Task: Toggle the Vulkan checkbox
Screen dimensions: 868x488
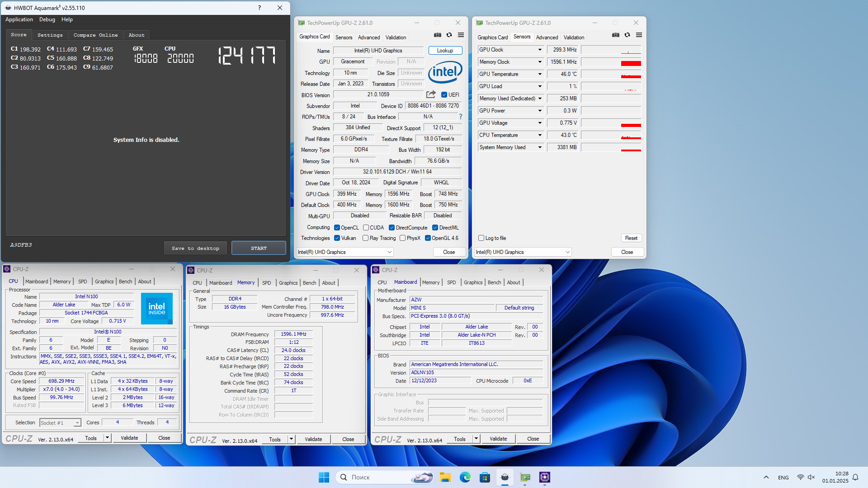Action: (337, 238)
